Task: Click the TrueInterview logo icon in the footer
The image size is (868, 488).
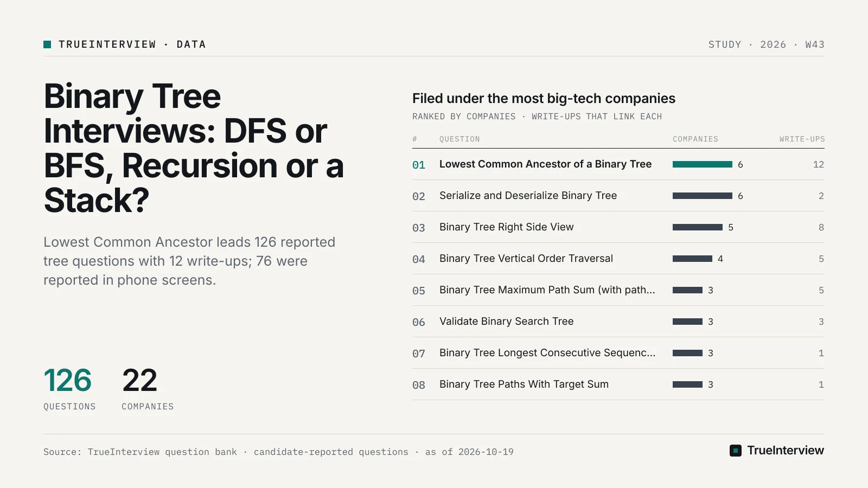Action: [x=736, y=451]
